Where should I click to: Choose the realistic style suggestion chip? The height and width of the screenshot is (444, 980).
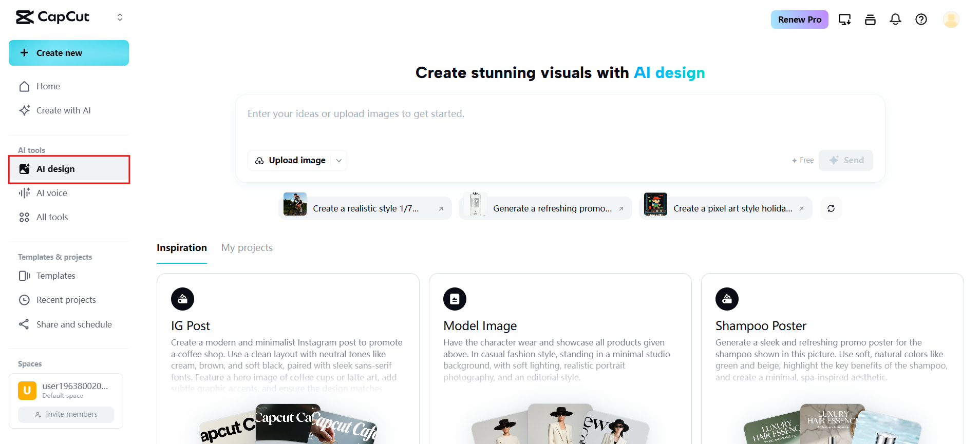[365, 208]
